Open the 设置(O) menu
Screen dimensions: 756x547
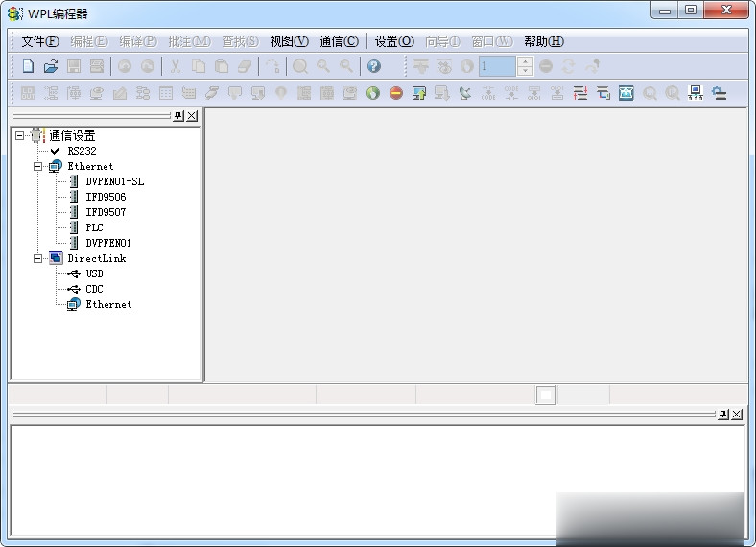pos(394,41)
